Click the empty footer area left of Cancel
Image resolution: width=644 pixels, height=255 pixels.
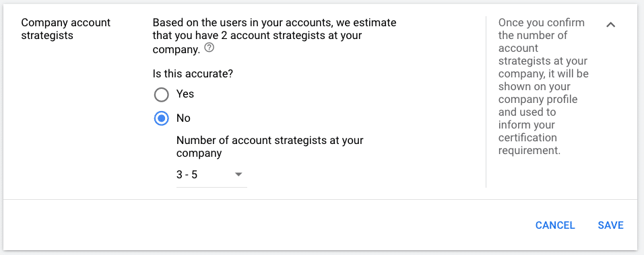click(267, 225)
